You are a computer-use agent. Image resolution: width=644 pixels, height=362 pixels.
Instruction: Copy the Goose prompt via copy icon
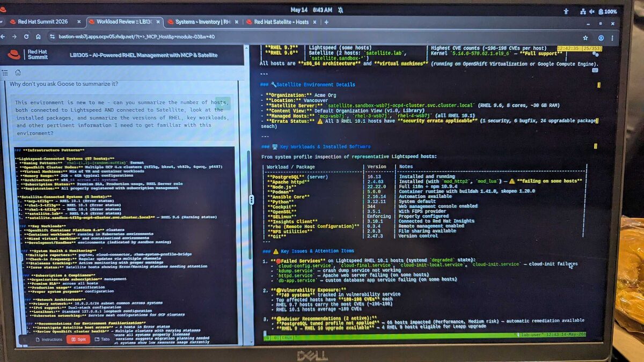coord(224,104)
